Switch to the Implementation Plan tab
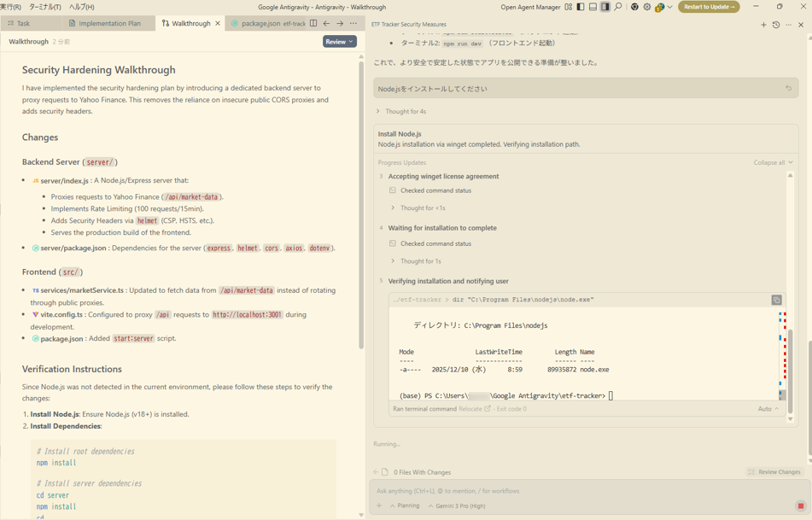The image size is (812, 520). (x=108, y=23)
